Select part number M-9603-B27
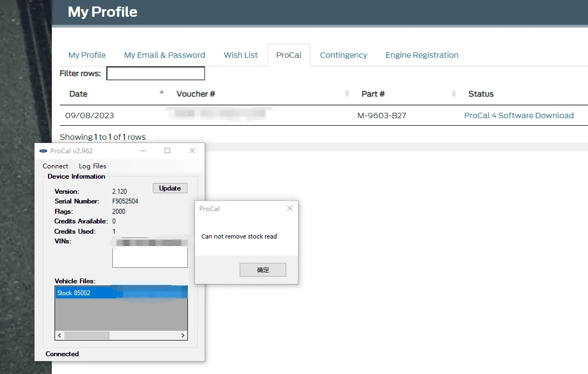 click(x=382, y=115)
